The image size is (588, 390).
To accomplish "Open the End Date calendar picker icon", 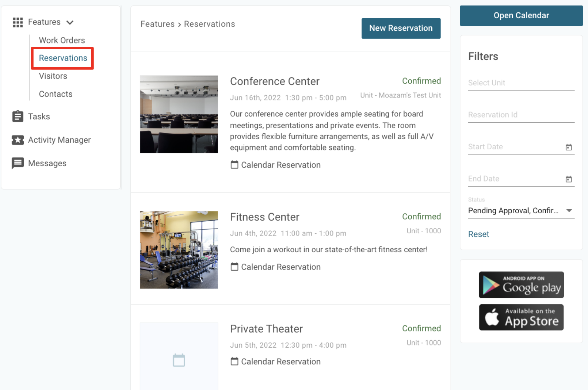I will 569,179.
